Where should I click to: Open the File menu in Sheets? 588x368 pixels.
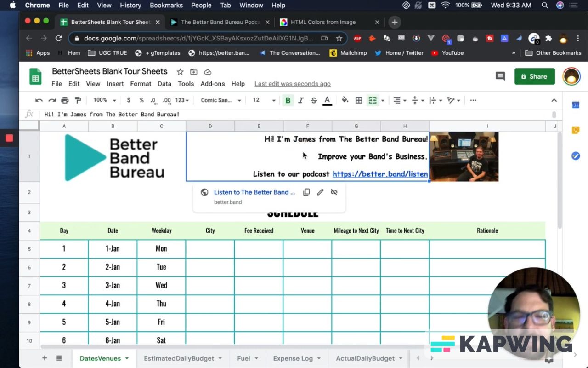click(57, 84)
